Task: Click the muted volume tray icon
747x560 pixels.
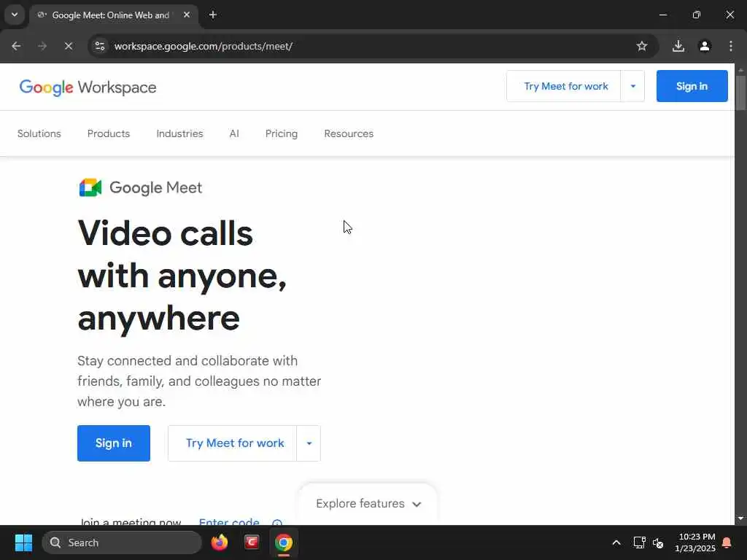Action: pos(658,542)
